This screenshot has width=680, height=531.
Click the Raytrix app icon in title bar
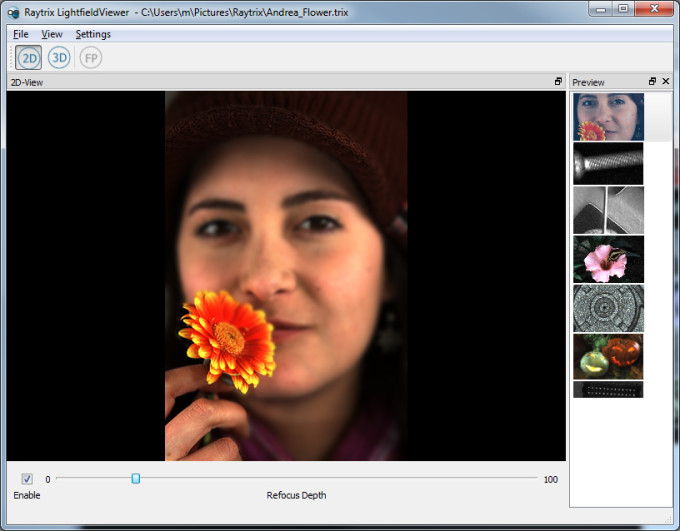(x=13, y=10)
